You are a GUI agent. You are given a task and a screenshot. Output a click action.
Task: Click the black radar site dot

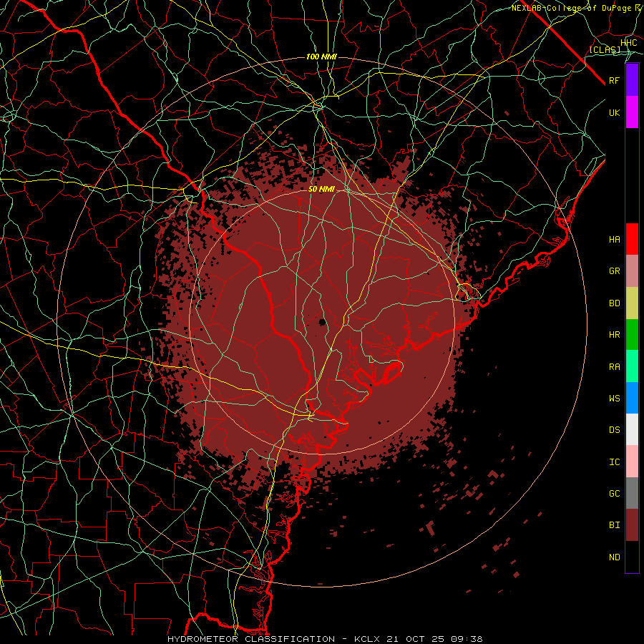(x=323, y=321)
